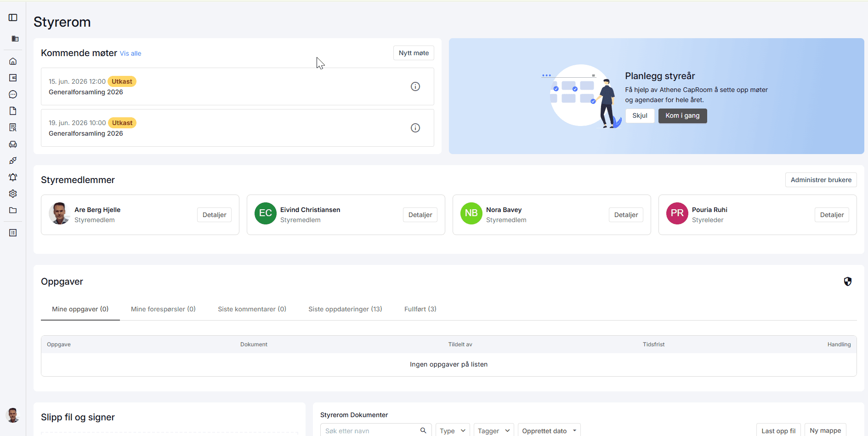Show info for the 15. jun. 2026 meeting

coord(415,86)
